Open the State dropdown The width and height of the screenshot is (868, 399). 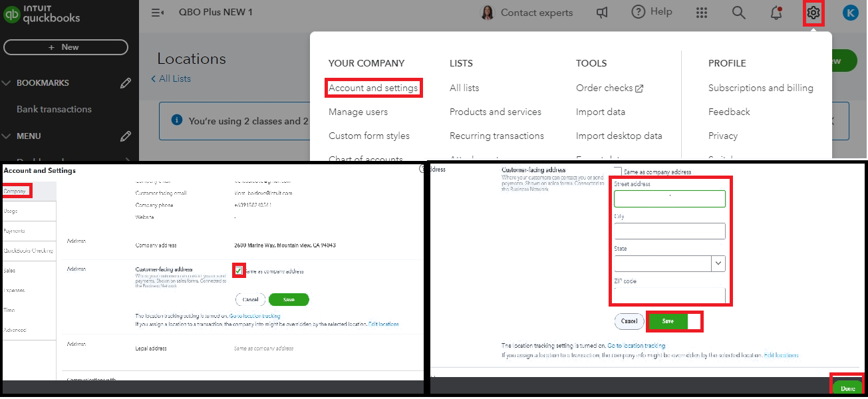[x=717, y=263]
